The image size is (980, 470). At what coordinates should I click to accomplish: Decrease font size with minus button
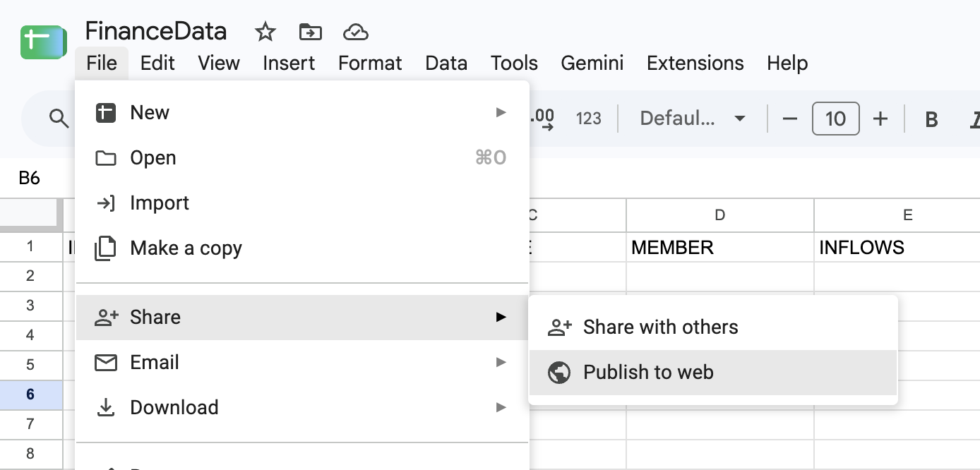(790, 119)
